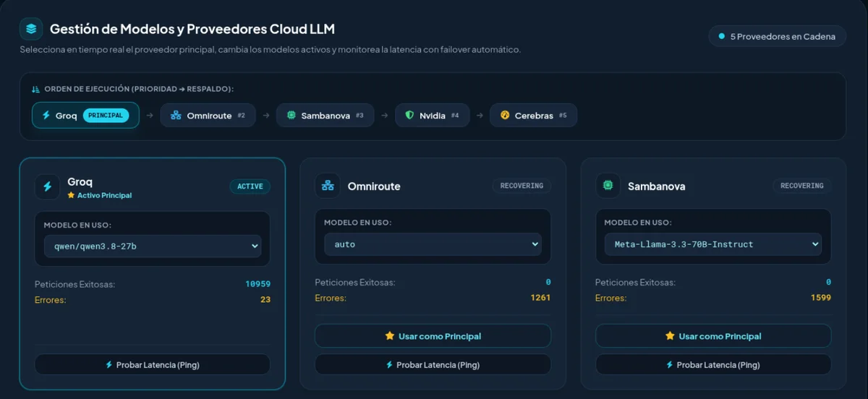This screenshot has width=868, height=399.
Task: Test Sambanova latency with Probar Latencia (Ping)
Action: click(713, 365)
